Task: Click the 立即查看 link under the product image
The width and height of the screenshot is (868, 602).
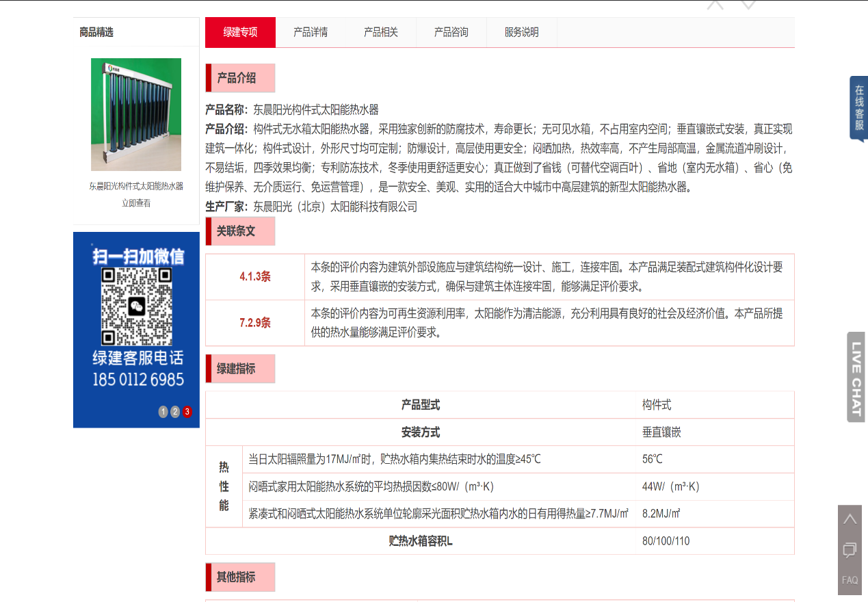Action: pyautogui.click(x=135, y=202)
